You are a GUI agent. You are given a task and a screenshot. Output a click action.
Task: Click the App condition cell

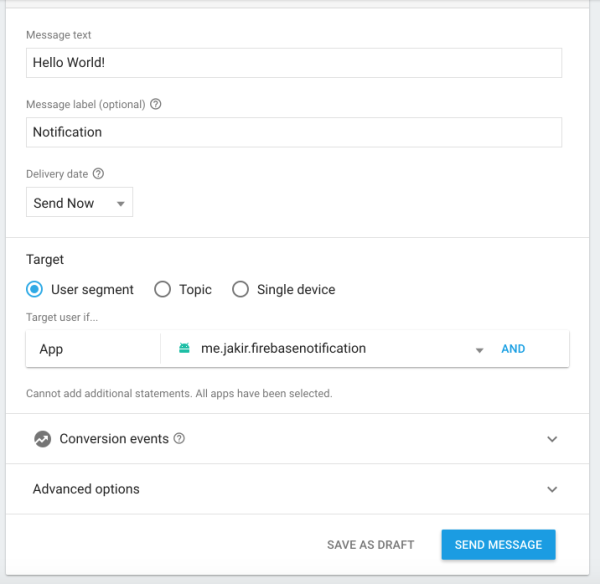click(93, 349)
